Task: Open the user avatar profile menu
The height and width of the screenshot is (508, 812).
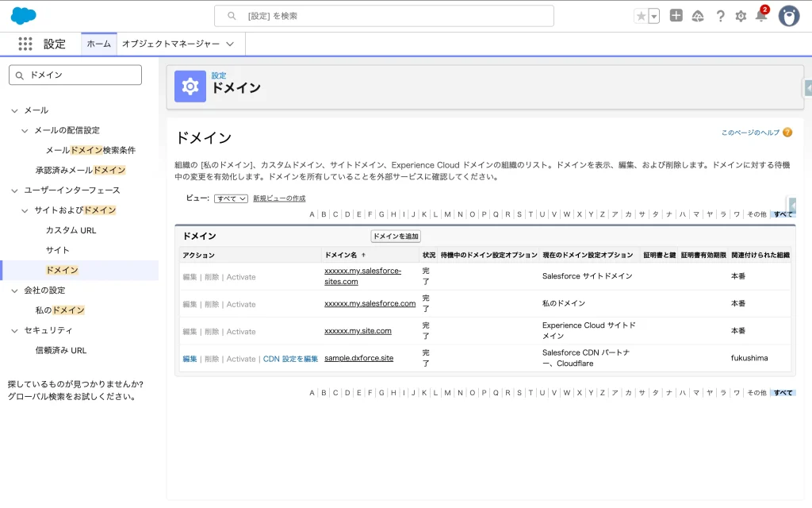Action: [788, 16]
